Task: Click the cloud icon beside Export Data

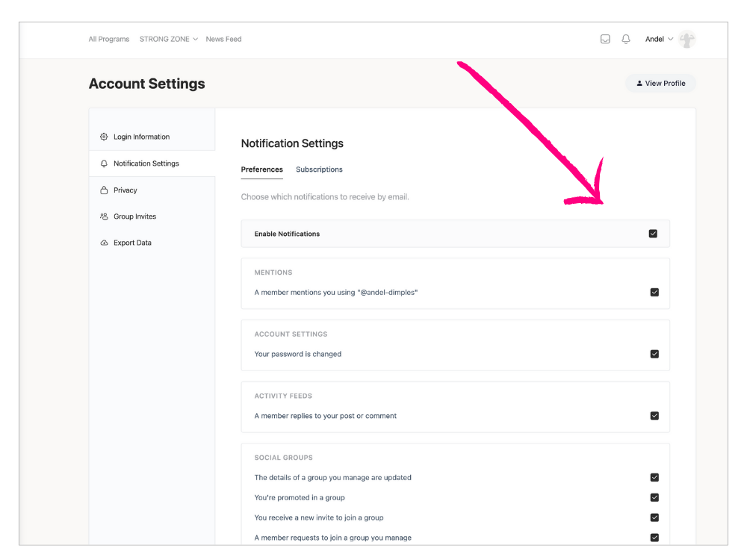Action: click(x=104, y=243)
